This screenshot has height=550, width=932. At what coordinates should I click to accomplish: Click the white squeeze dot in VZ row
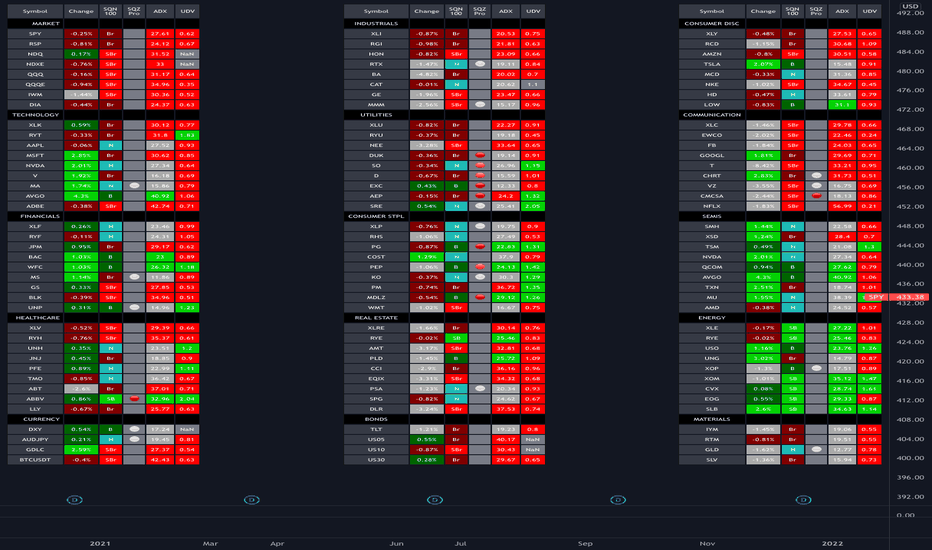(x=816, y=186)
